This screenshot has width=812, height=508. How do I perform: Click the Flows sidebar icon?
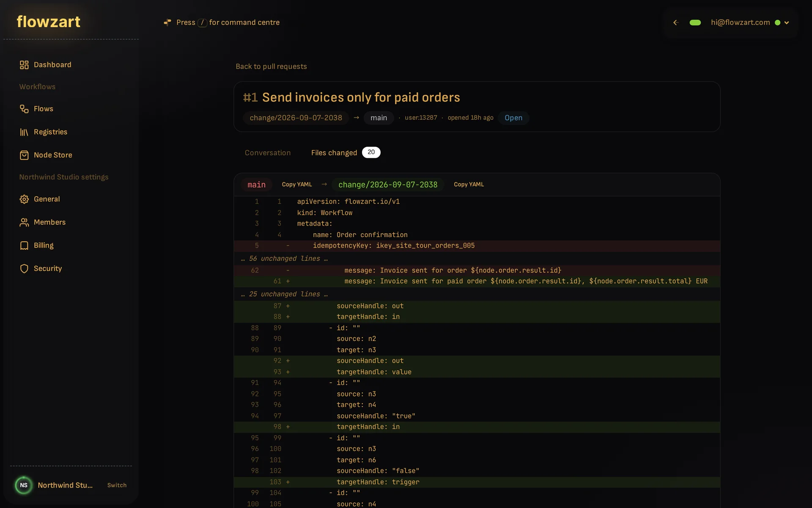[24, 109]
